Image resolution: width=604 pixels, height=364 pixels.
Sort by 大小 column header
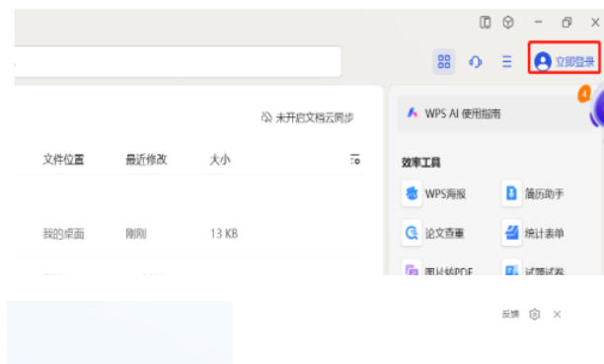click(220, 159)
